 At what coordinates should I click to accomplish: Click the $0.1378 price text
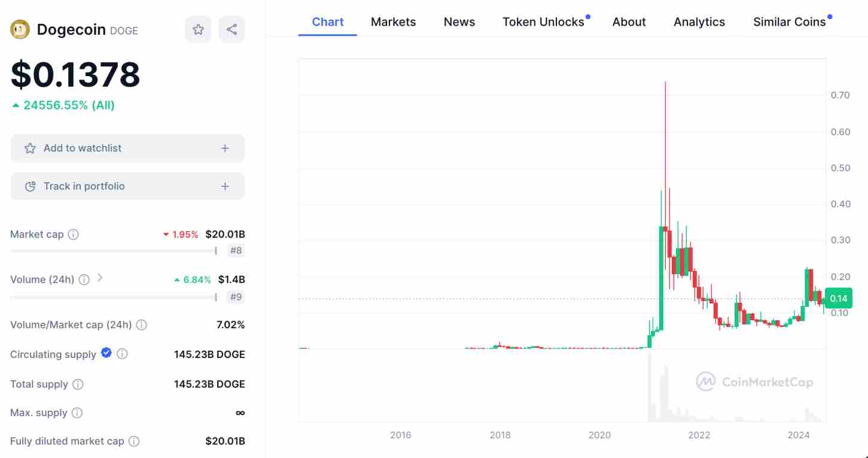(x=75, y=74)
